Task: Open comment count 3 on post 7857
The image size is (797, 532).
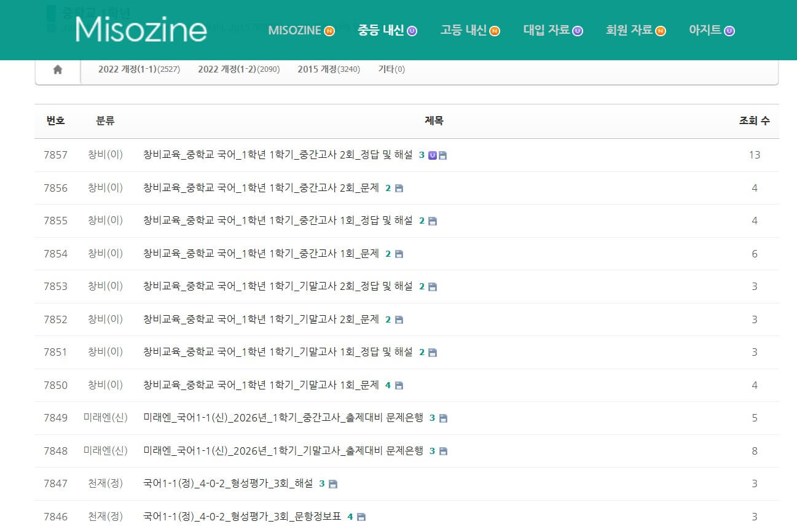Action: (x=422, y=155)
